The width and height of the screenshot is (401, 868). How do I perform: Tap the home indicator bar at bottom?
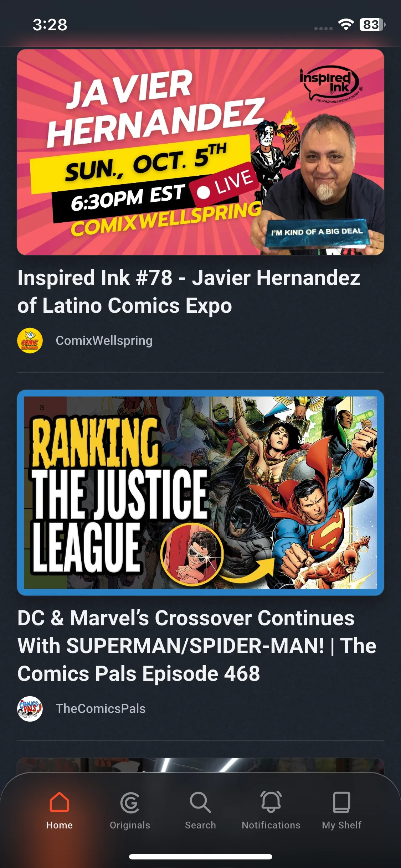[x=200, y=857]
